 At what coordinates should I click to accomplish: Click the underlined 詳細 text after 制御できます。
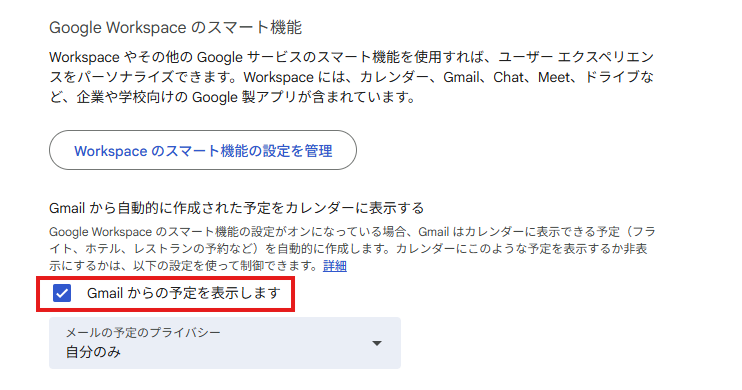click(335, 266)
